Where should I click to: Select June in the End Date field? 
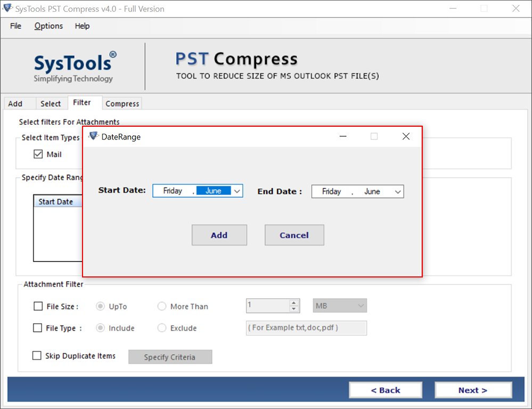click(372, 192)
